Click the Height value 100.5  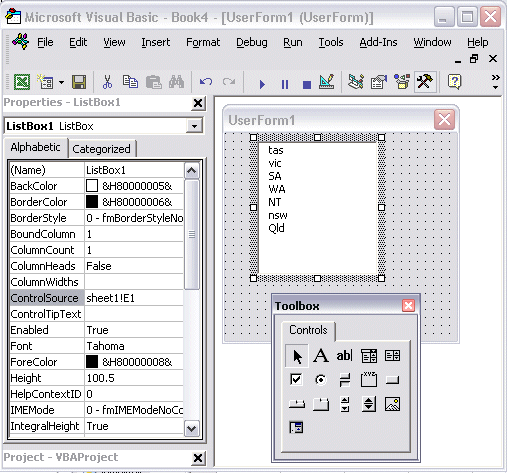(x=134, y=378)
